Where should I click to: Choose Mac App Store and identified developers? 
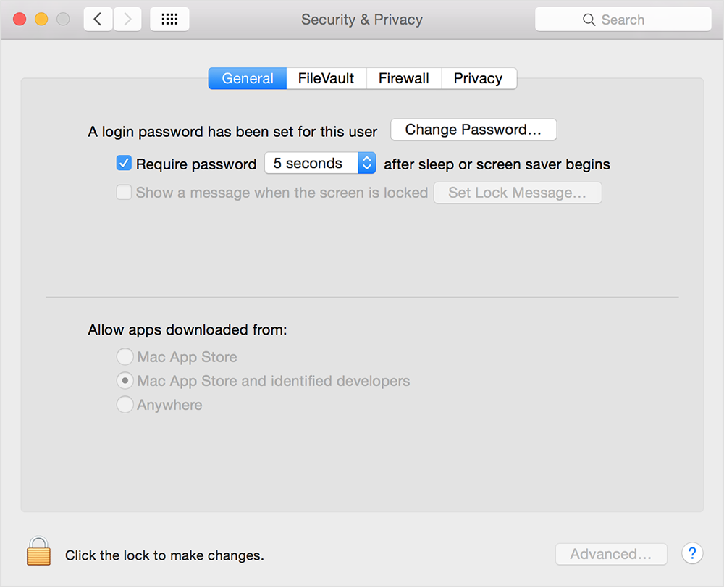125,381
